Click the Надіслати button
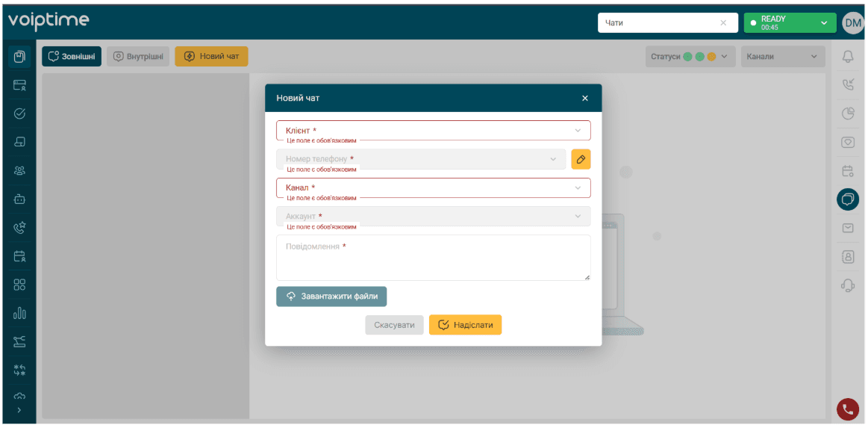The height and width of the screenshot is (428, 868). pos(465,325)
